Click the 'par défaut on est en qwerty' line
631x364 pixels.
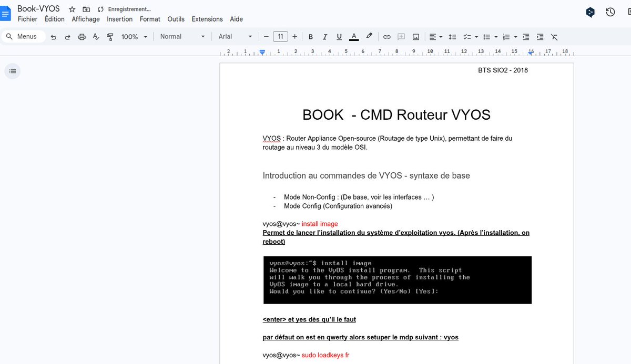click(361, 337)
